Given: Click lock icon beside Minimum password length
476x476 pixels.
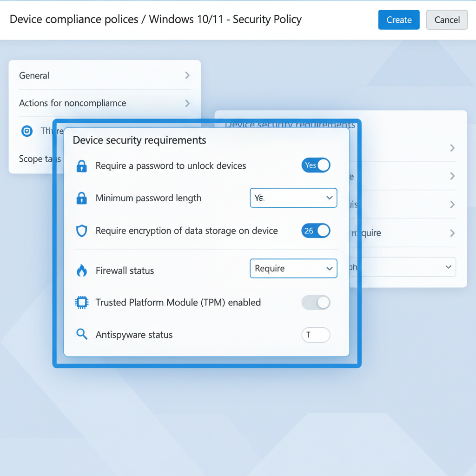Looking at the screenshot, I should coord(81,198).
